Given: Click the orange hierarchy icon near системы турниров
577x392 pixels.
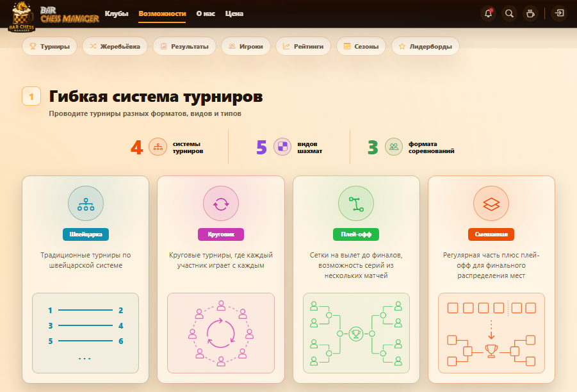Looking at the screenshot, I should [x=158, y=147].
